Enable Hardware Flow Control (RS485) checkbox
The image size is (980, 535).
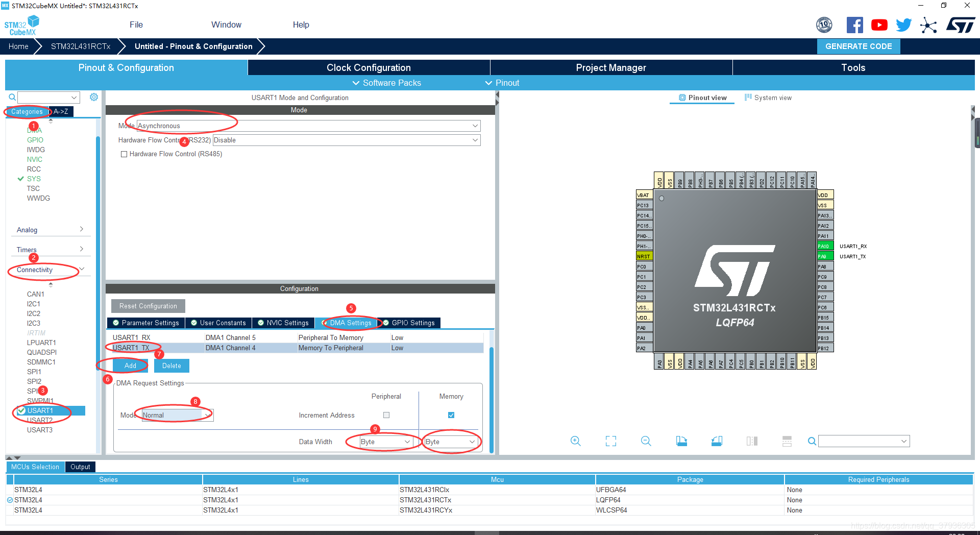pyautogui.click(x=124, y=154)
